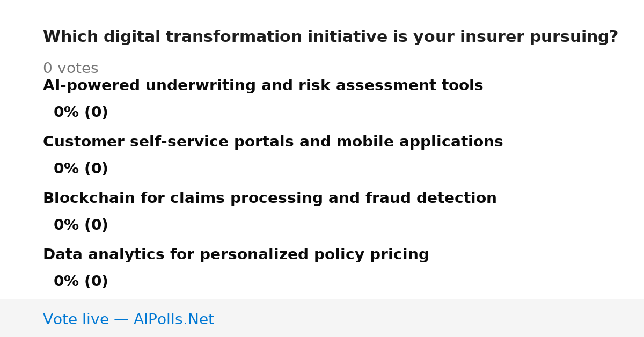
Task: Click 0% (0) result under Blockchain option
Action: pyautogui.click(x=80, y=225)
